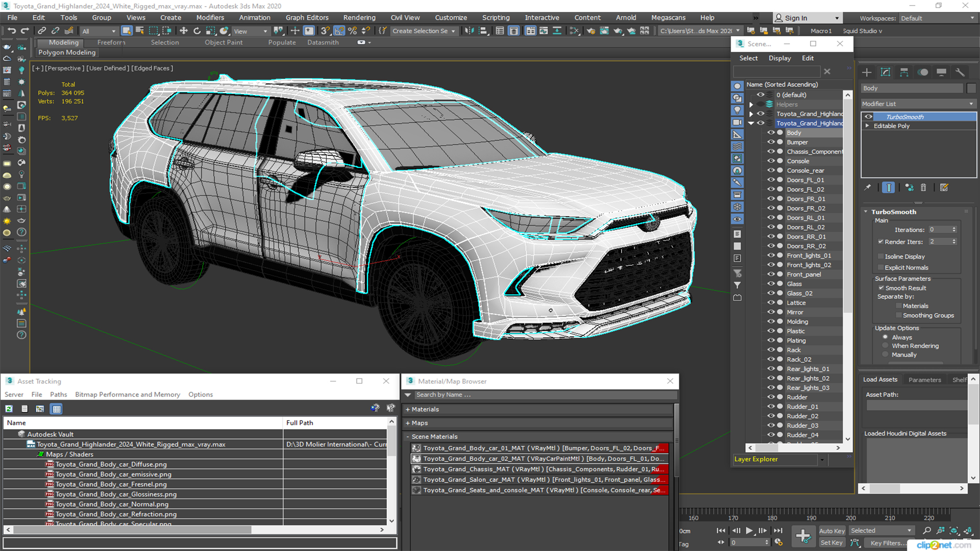Image resolution: width=980 pixels, height=551 pixels.
Task: Open the Modifier List dropdown
Action: point(918,104)
